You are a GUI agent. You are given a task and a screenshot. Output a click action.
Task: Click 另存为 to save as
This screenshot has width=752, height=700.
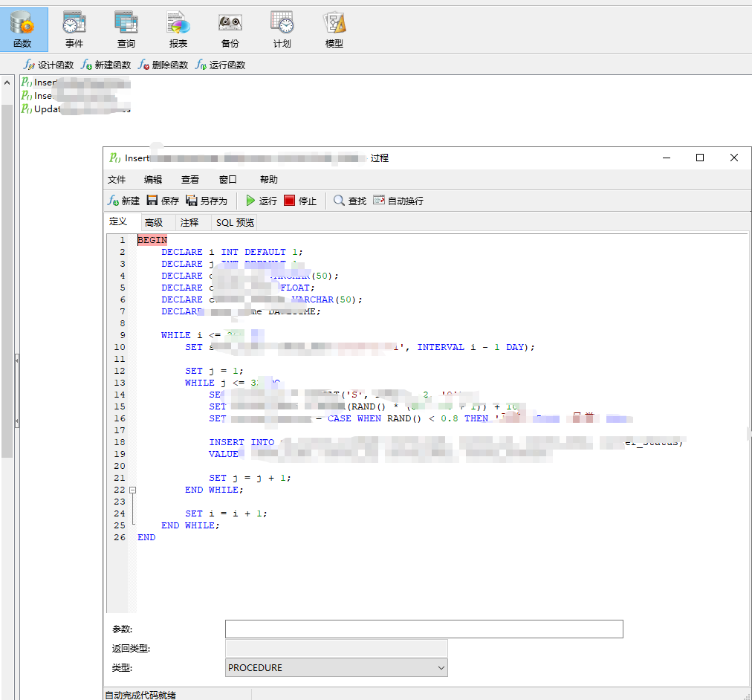[x=207, y=201]
